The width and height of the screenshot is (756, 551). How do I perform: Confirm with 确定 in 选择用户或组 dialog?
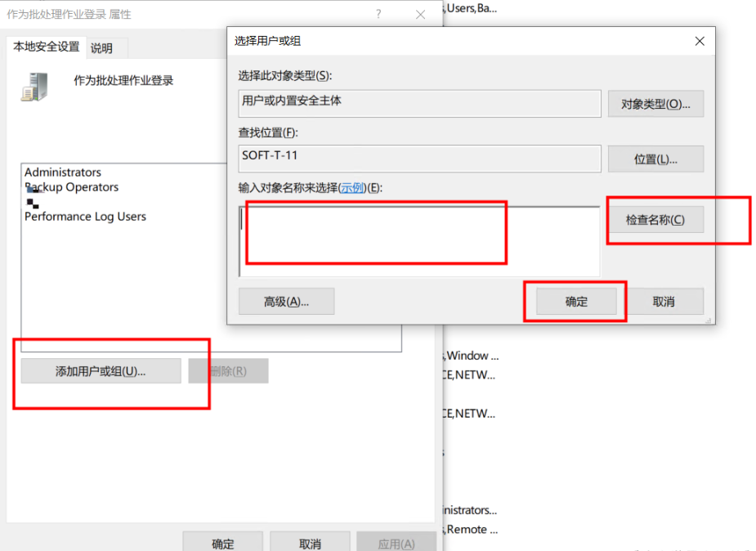[576, 302]
